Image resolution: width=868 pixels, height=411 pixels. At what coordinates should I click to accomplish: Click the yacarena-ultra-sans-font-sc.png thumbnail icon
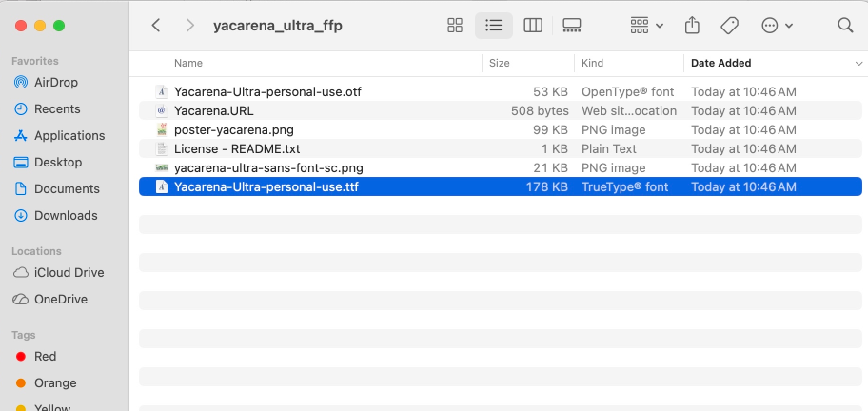click(x=161, y=167)
